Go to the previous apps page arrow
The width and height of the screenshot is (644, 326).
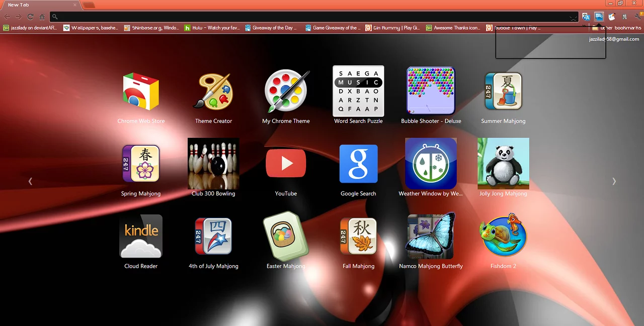[30, 181]
